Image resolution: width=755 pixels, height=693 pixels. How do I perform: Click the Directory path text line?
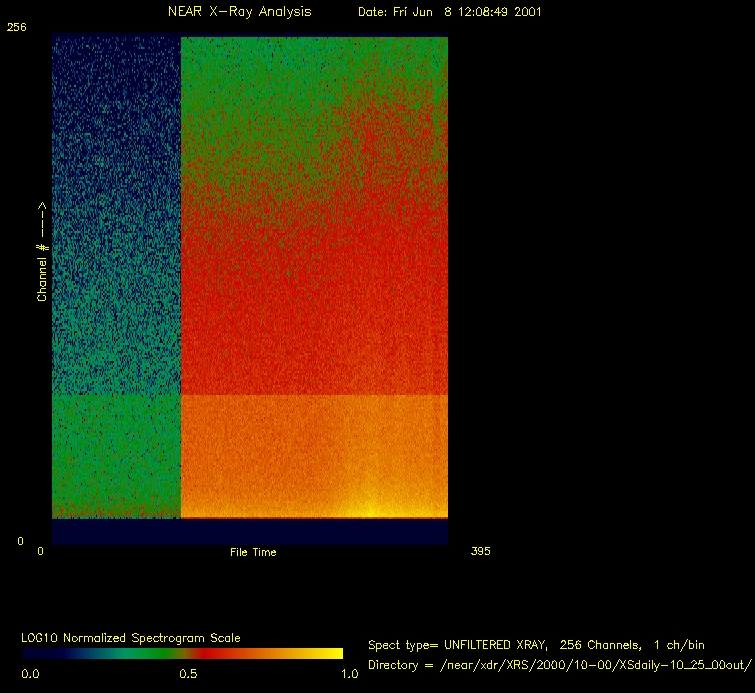pos(559,665)
